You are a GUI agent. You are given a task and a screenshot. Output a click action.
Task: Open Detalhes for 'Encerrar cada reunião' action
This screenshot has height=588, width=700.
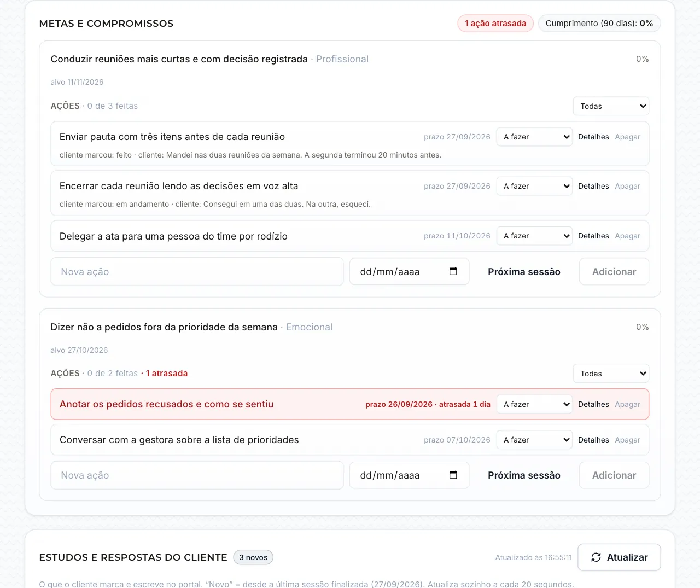(x=593, y=186)
